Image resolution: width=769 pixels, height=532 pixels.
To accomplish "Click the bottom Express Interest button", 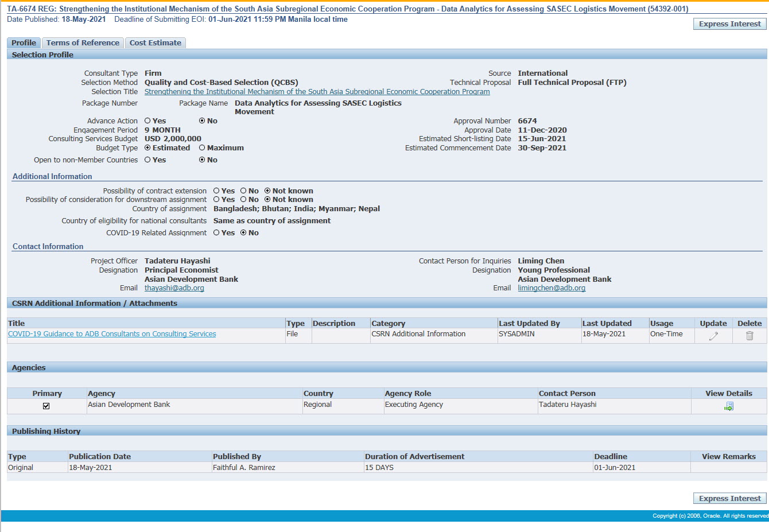I will 730,499.
